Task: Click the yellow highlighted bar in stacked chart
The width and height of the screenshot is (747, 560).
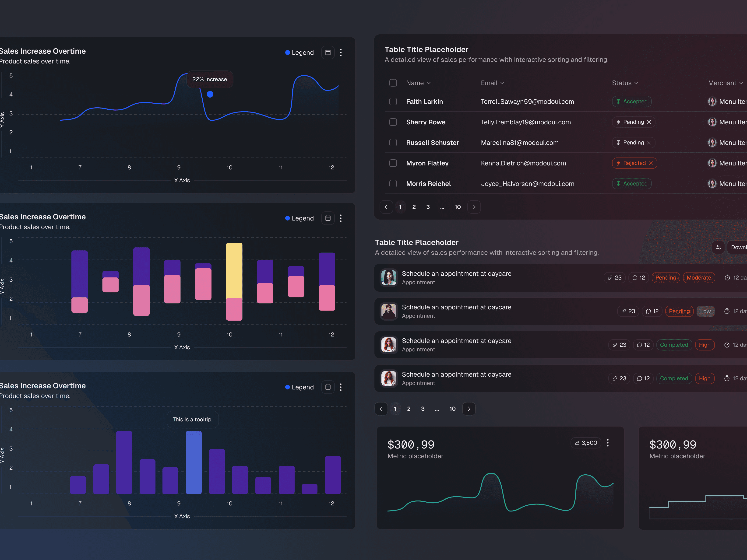Action: [x=234, y=270]
